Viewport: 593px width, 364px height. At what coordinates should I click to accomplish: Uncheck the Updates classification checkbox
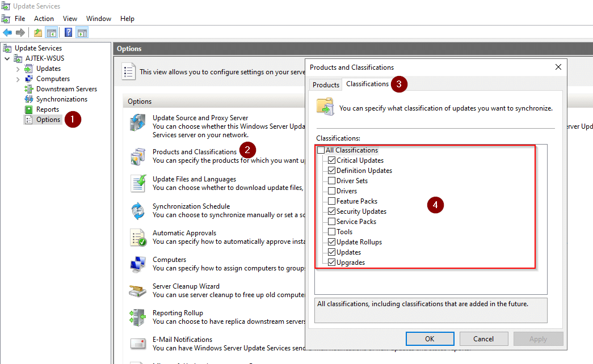[x=331, y=252]
